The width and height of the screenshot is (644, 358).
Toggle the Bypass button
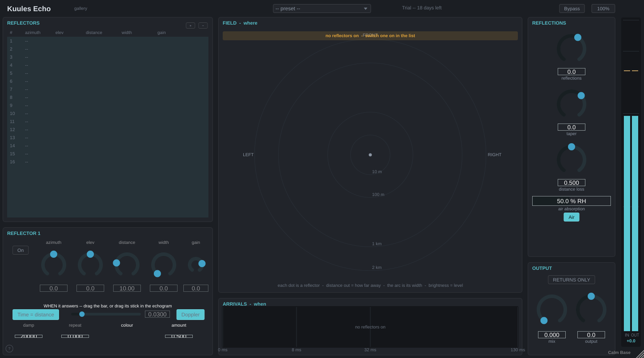(572, 9)
